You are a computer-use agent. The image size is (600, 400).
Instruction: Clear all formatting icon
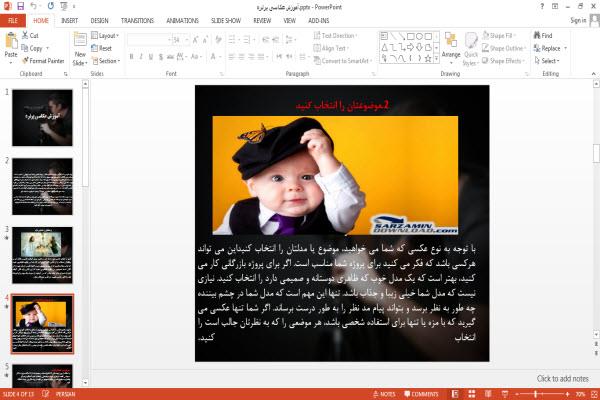[x=218, y=40]
